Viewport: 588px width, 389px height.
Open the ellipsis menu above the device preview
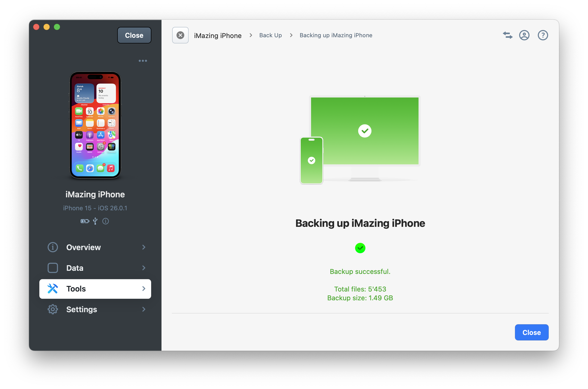coord(143,61)
